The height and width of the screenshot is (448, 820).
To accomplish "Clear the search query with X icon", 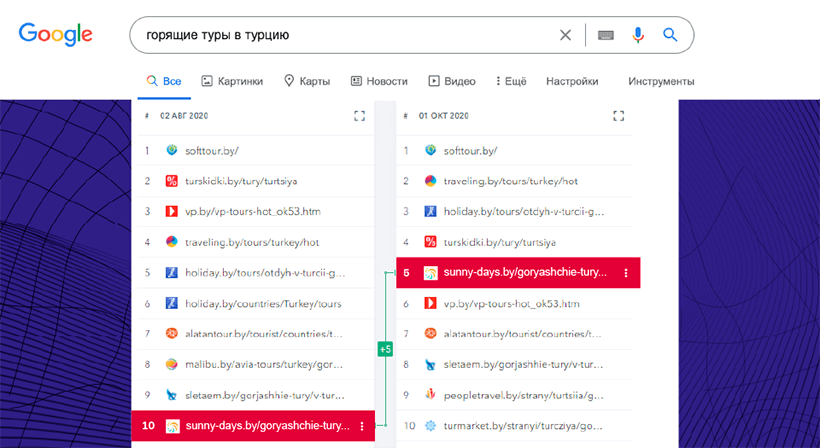I will 565,35.
